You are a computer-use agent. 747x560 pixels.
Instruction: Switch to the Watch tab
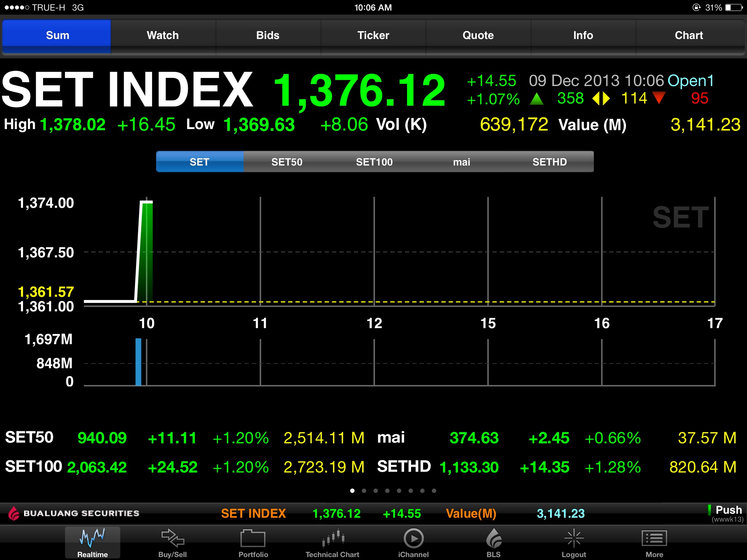coord(163,35)
